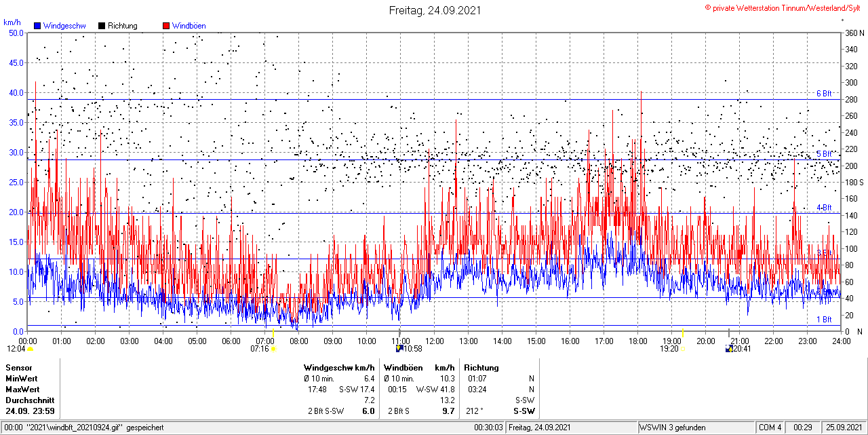868x435 pixels.
Task: Click the black Richtung legend swatch
Action: click(102, 26)
